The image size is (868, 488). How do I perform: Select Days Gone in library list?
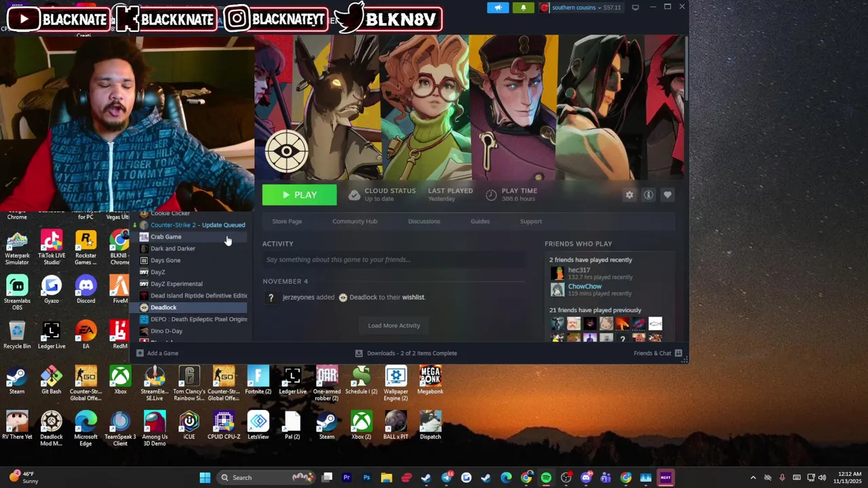[192, 260]
